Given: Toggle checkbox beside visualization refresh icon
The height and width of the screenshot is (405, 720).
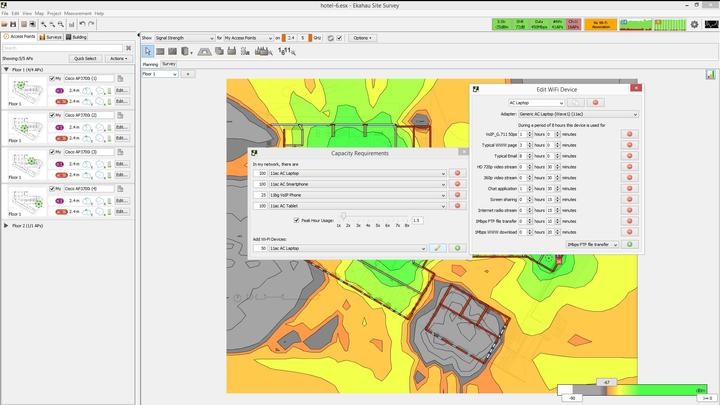Looking at the screenshot, I should pyautogui.click(x=339, y=38).
